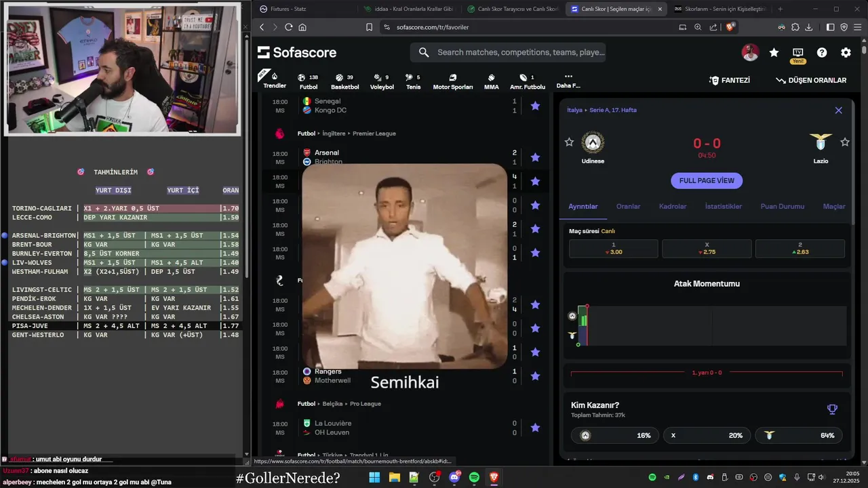The height and width of the screenshot is (488, 868).
Task: Select home win odds 3.00
Action: click(614, 249)
